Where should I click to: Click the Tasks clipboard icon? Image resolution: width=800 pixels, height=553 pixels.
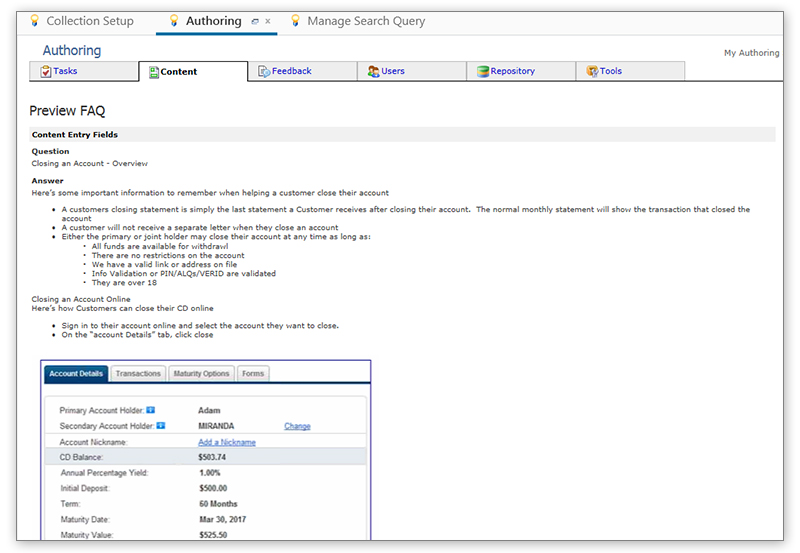point(46,72)
